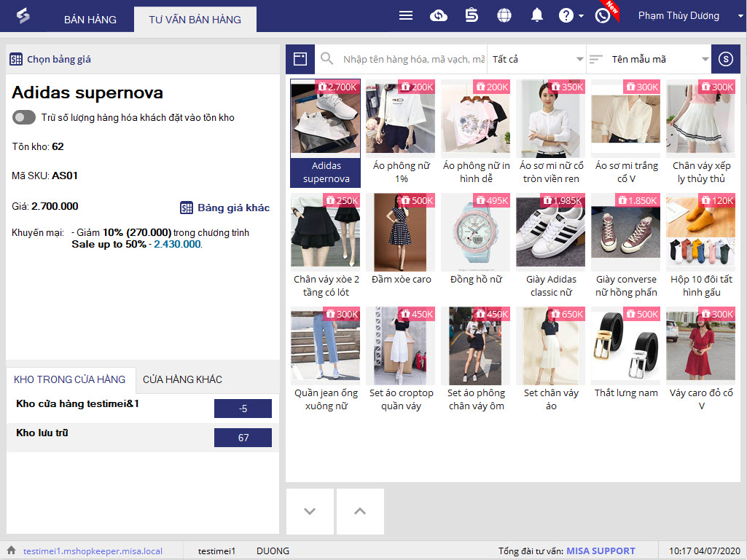Viewport: 747px width, 560px height.
Task: Click the 67 storage stock button
Action: [x=243, y=438]
